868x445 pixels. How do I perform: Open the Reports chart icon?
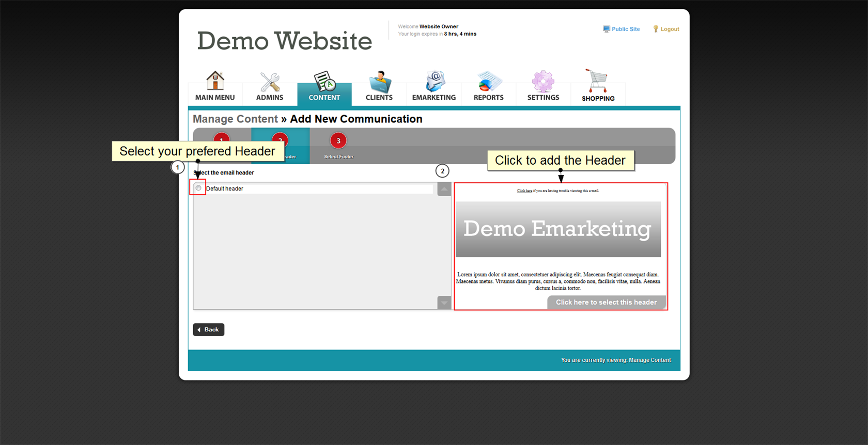488,82
